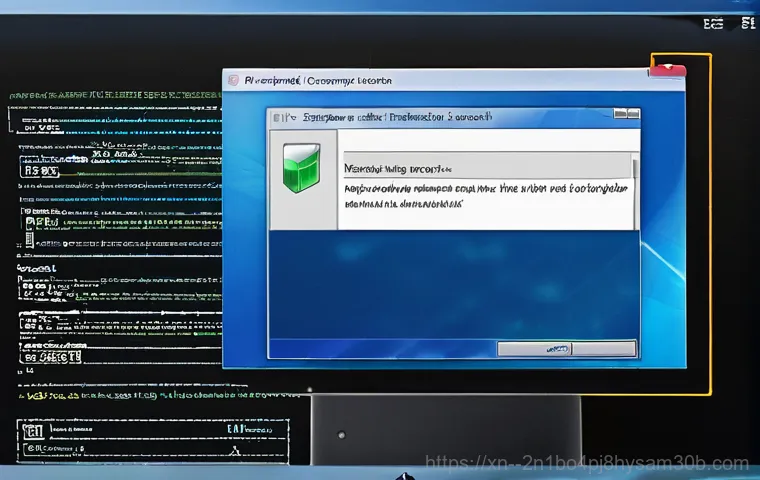Open the watermark URL at the bottom right
The image size is (760, 480).
point(587,463)
